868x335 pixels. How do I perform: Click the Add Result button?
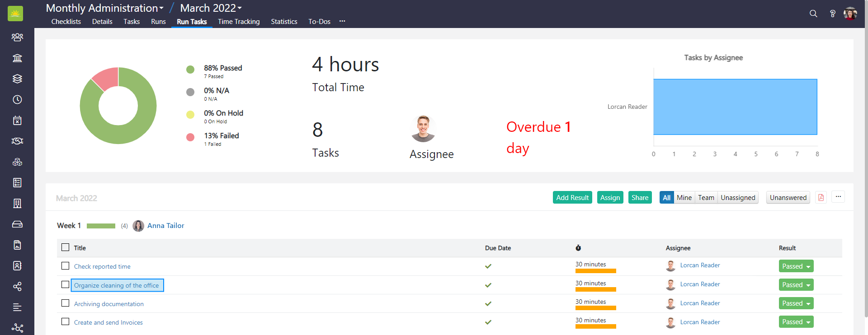click(572, 197)
